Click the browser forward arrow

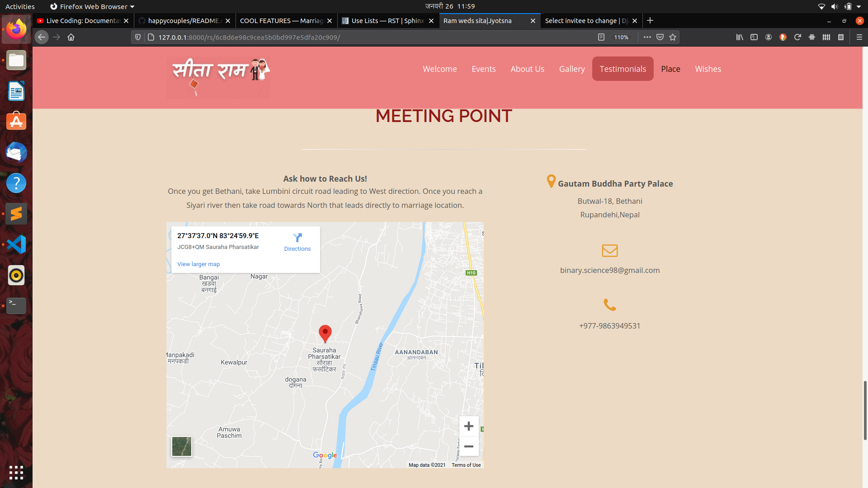pyautogui.click(x=57, y=37)
